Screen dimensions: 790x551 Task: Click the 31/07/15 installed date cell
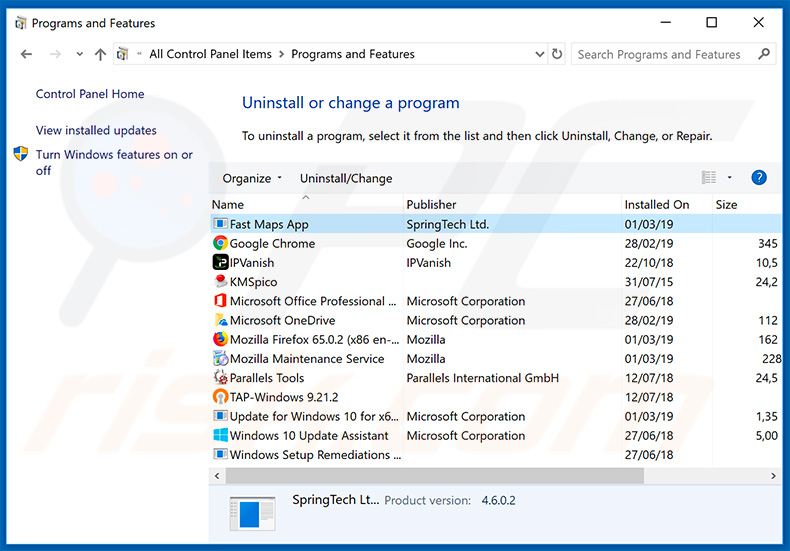click(x=649, y=282)
